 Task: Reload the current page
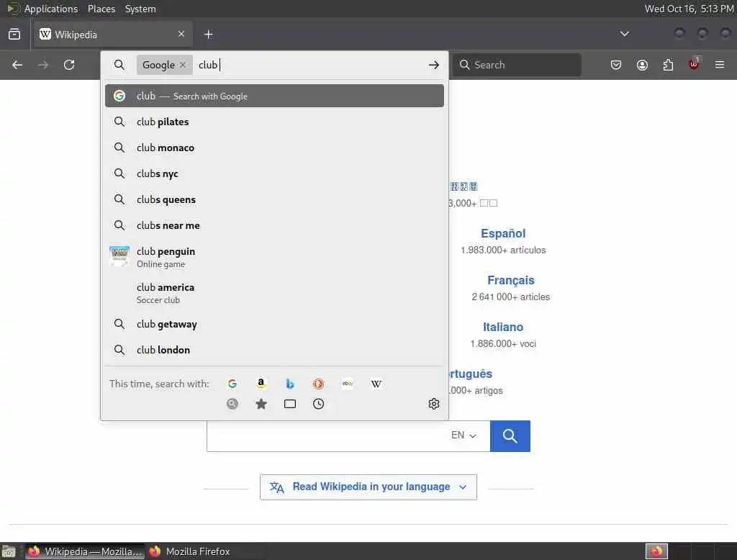tap(69, 65)
